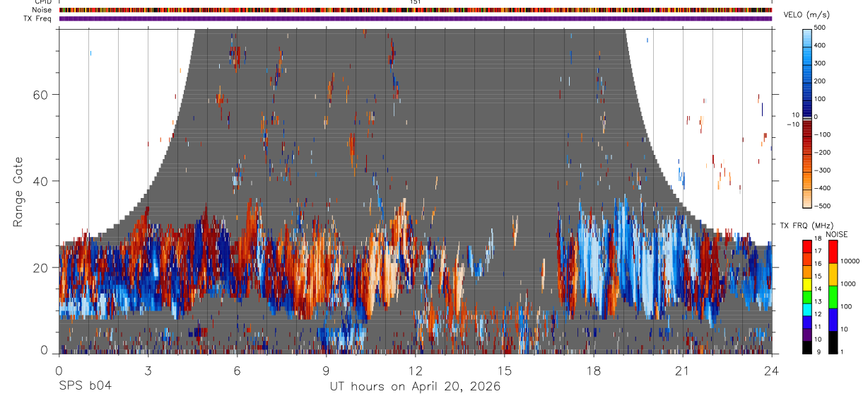
Task: Click the '1000' noise scale label
Action: pos(848,284)
